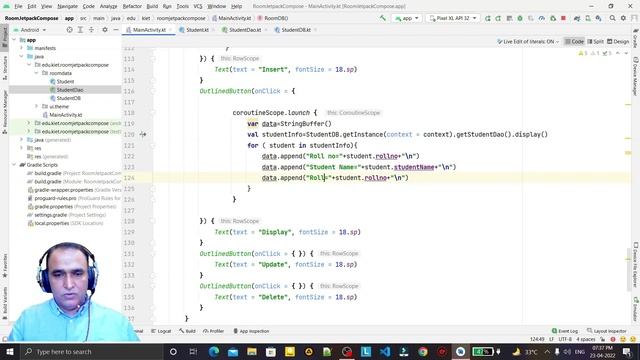Screen dimensions: 640x360
Task: Expand the ui.theme package
Action: 36,107
